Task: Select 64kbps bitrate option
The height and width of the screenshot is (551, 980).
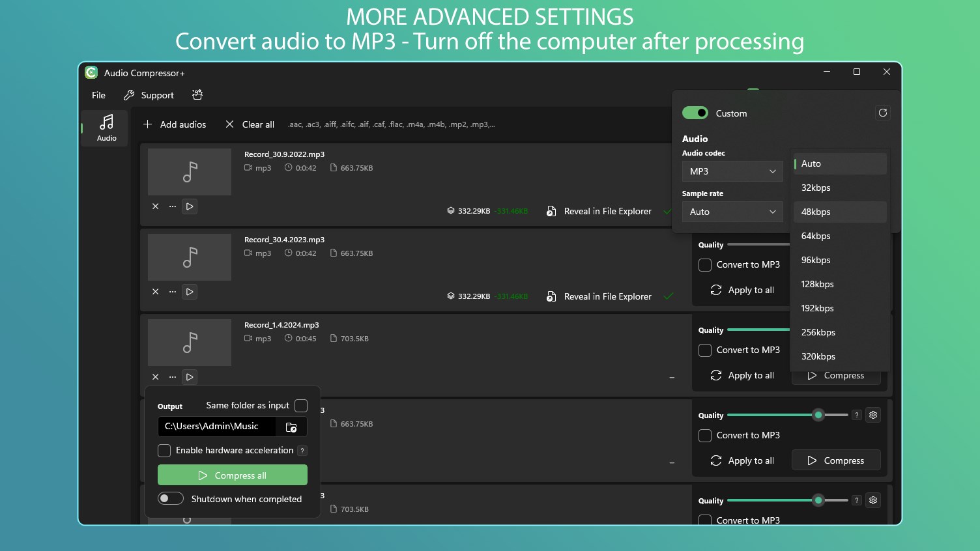Action: click(840, 236)
